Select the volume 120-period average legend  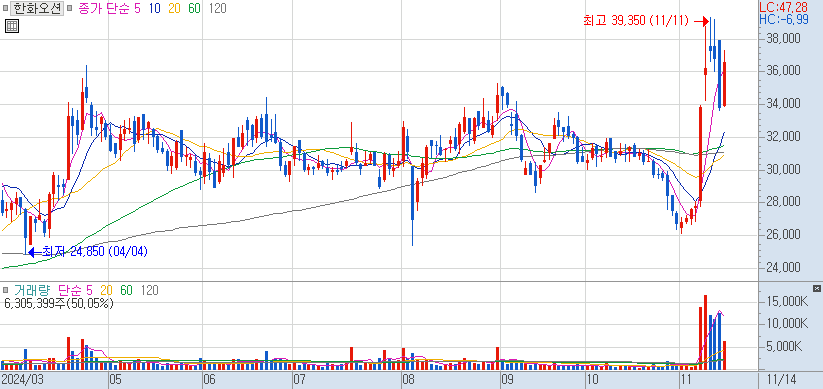coord(150,290)
